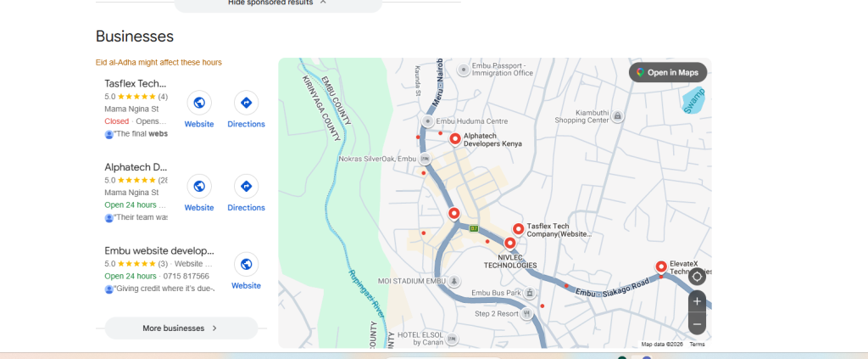The height and width of the screenshot is (359, 868).
Task: Select Tasflex Tech Company map pin
Action: point(518,229)
